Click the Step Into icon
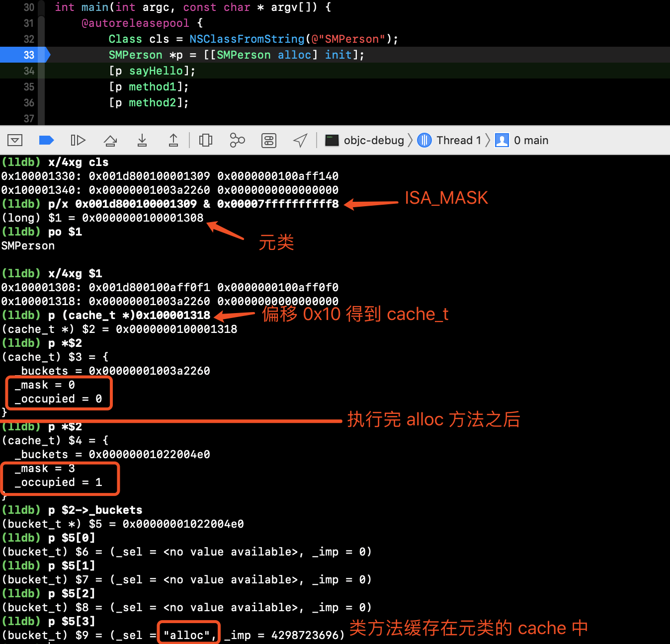 pos(142,141)
